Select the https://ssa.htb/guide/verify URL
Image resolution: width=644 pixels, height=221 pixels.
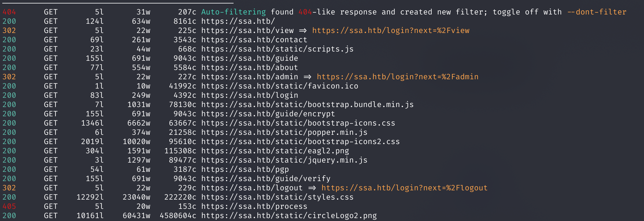(x=266, y=179)
